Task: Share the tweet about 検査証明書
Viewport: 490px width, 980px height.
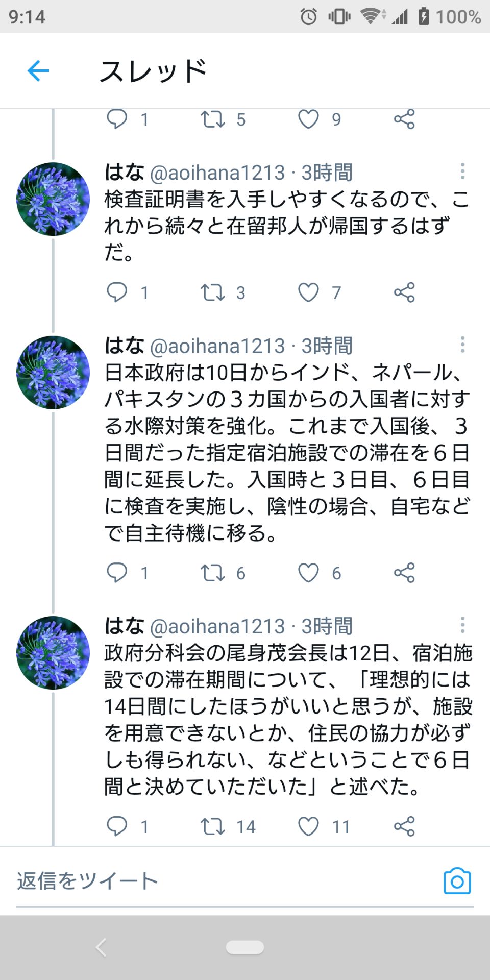Action: (x=404, y=292)
